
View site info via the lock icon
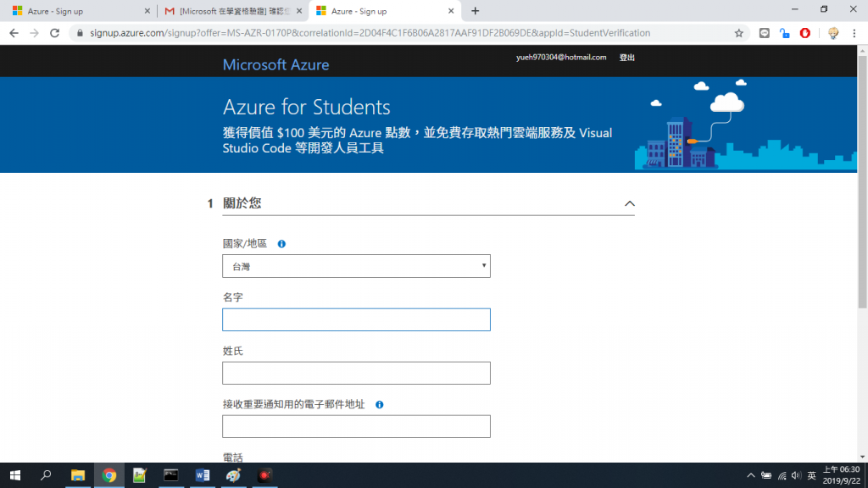[80, 33]
